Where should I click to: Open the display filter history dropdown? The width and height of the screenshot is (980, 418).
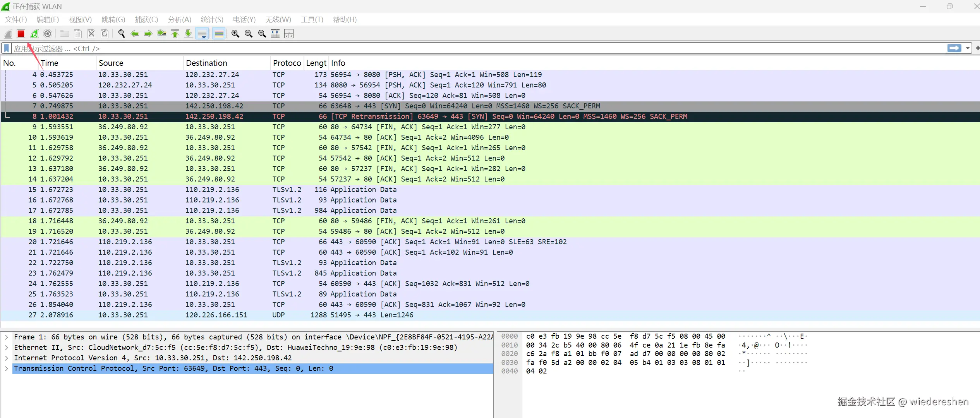click(968, 48)
